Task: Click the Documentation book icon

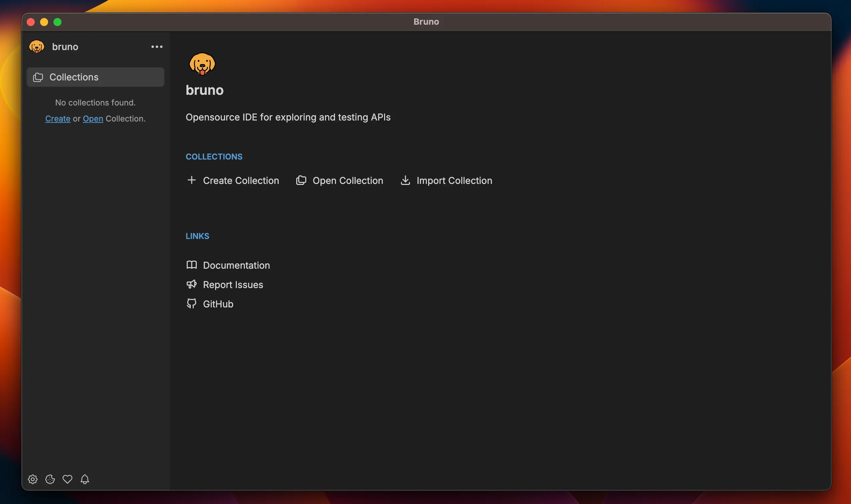Action: 192,265
